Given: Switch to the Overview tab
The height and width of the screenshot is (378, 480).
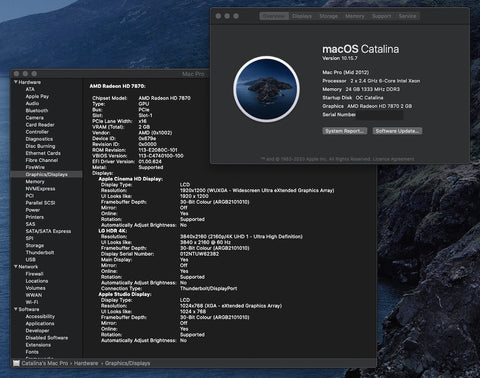Looking at the screenshot, I should pos(274,16).
